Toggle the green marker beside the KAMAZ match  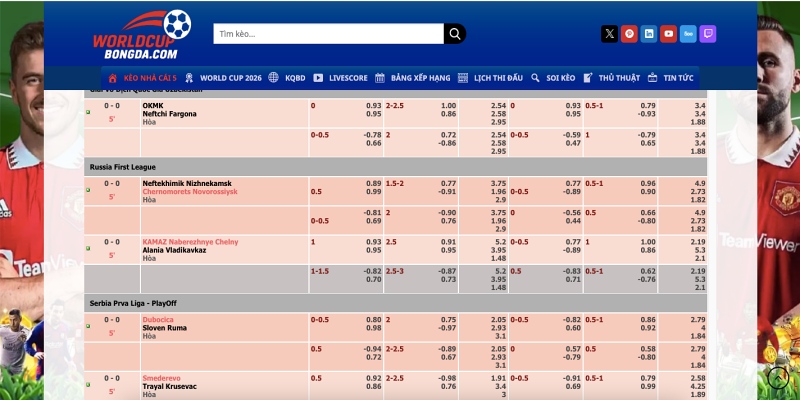88,248
